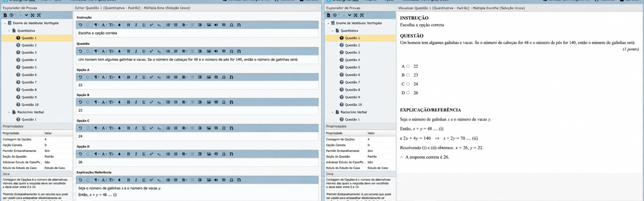Click last icon in Explicação/Referência toolbar

[239, 180]
